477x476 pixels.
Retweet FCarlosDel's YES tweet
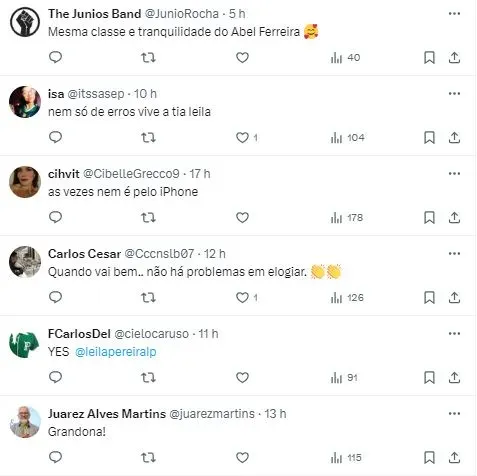(x=148, y=377)
